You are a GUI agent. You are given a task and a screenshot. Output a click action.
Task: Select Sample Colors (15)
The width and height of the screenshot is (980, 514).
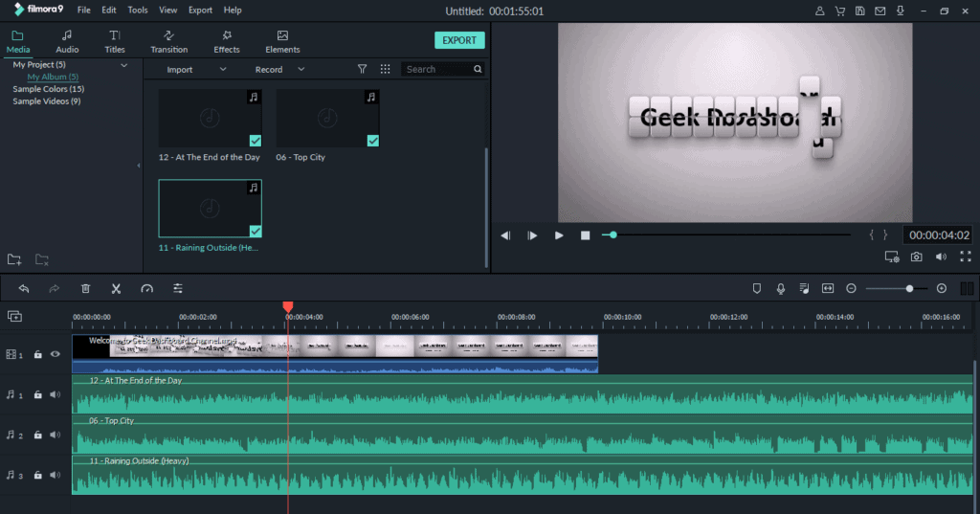point(49,89)
